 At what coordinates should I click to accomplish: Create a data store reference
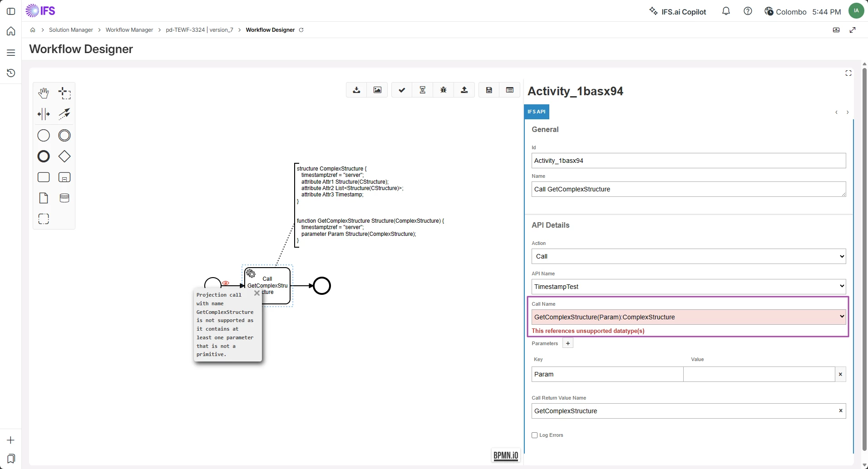pos(64,198)
